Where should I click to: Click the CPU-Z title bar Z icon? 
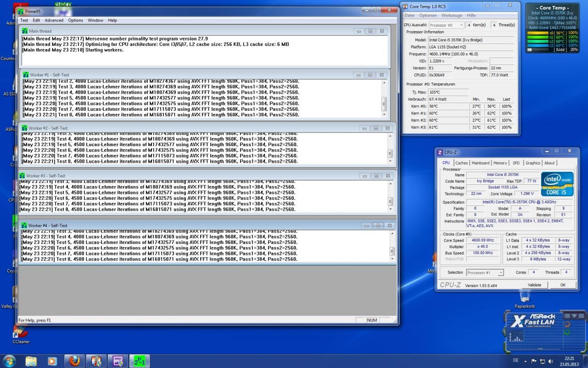click(440, 153)
